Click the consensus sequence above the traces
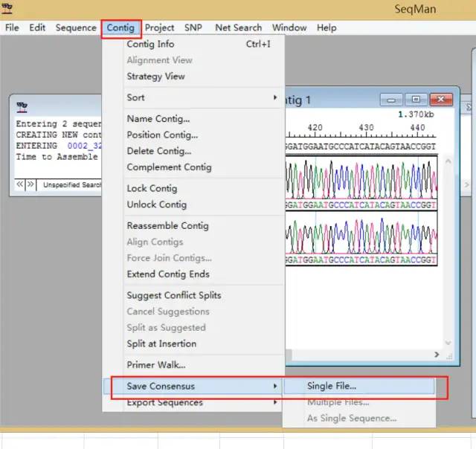This screenshot has height=449, width=476. point(361,146)
